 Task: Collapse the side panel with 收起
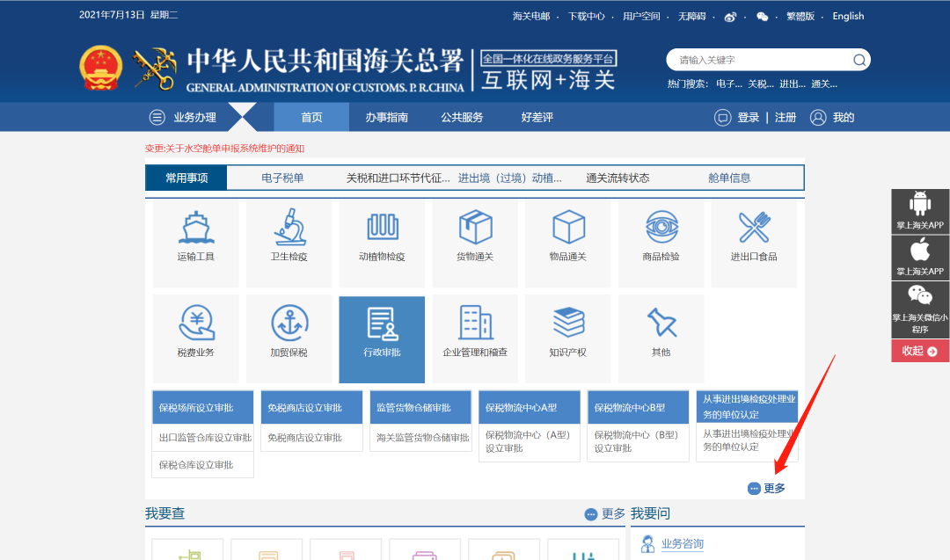(x=920, y=351)
